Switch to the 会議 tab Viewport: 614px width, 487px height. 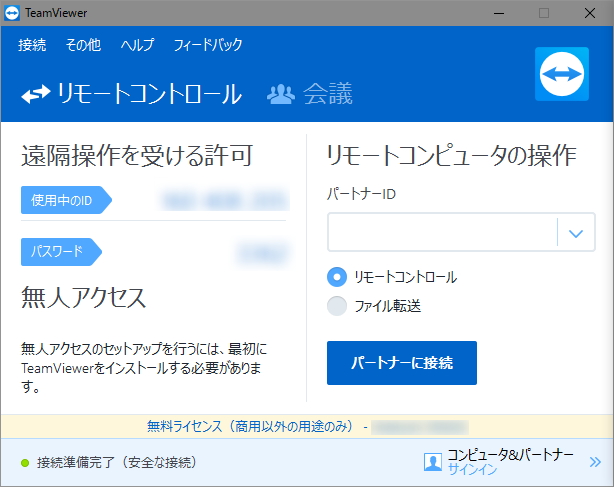(310, 94)
